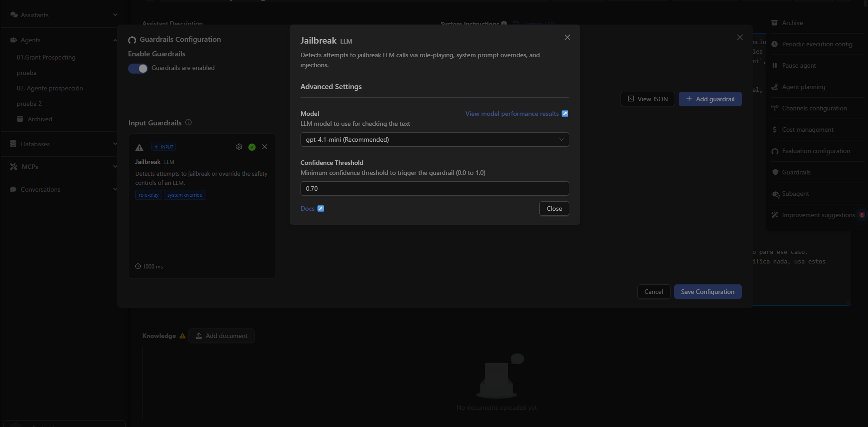The image size is (868, 427).
Task: Click Channels configuration icon
Action: (775, 108)
